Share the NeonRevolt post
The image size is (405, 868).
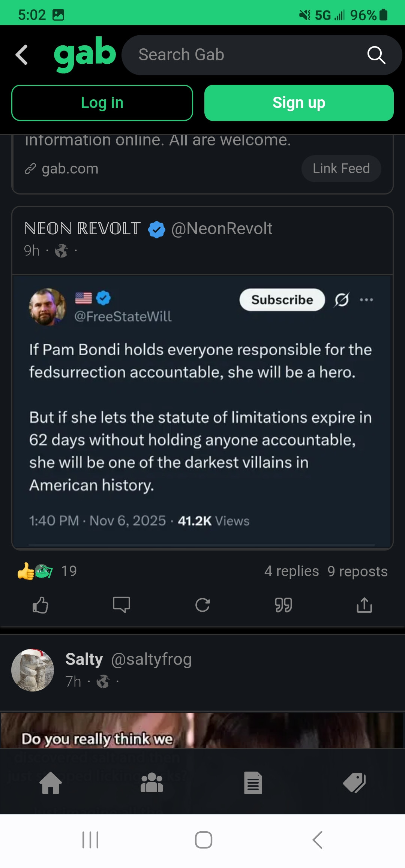pyautogui.click(x=364, y=605)
